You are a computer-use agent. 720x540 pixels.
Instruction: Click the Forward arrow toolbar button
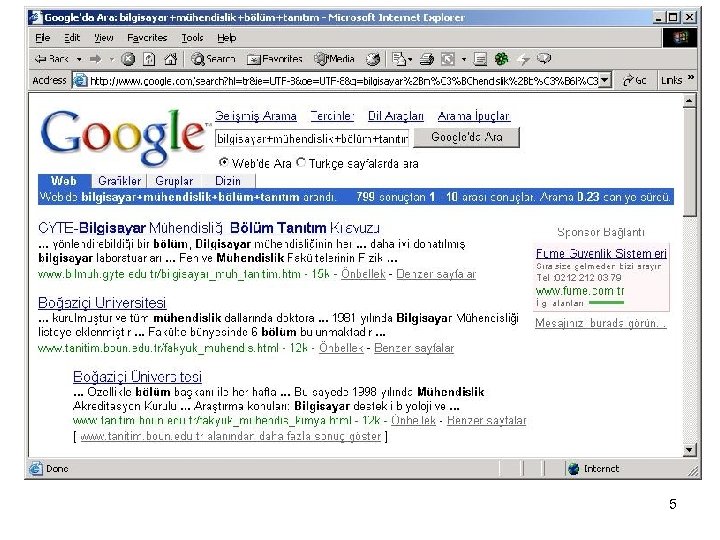point(96,59)
